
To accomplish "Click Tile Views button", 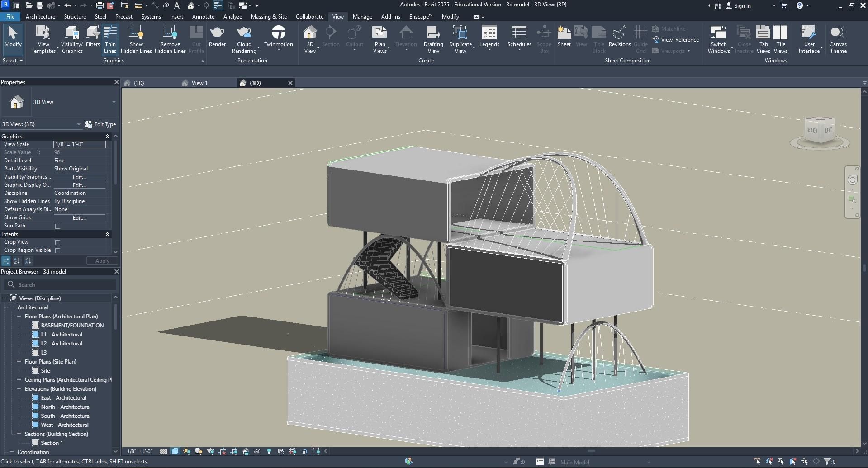I will click(780, 39).
